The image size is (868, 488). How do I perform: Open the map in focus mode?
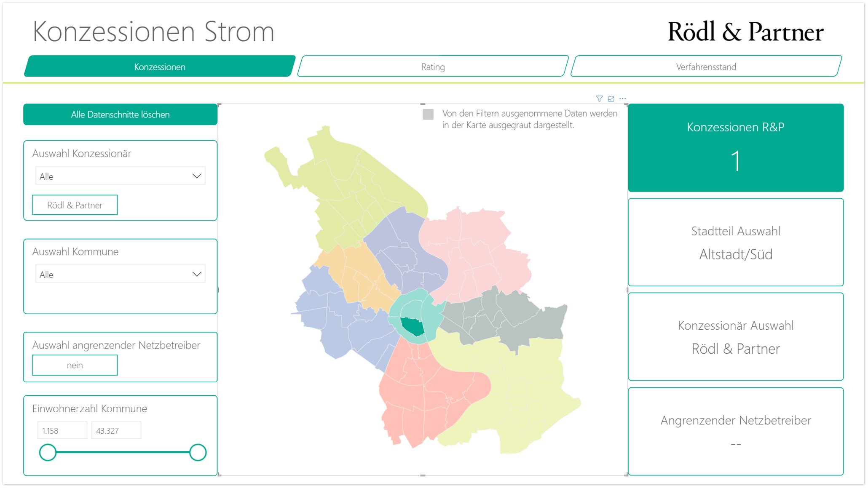click(611, 99)
